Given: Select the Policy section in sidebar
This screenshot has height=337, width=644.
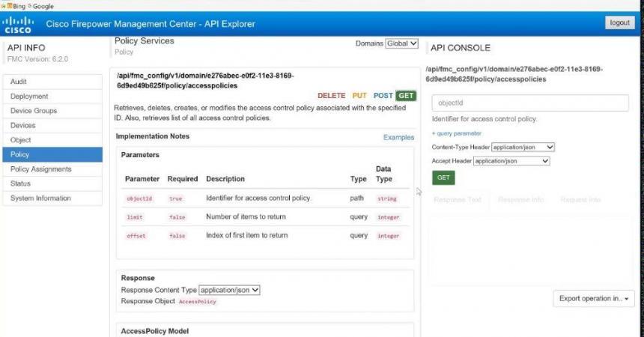Looking at the screenshot, I should click(52, 154).
